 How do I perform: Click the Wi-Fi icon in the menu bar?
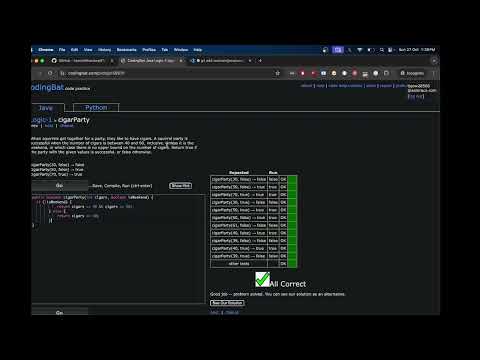click(360, 50)
